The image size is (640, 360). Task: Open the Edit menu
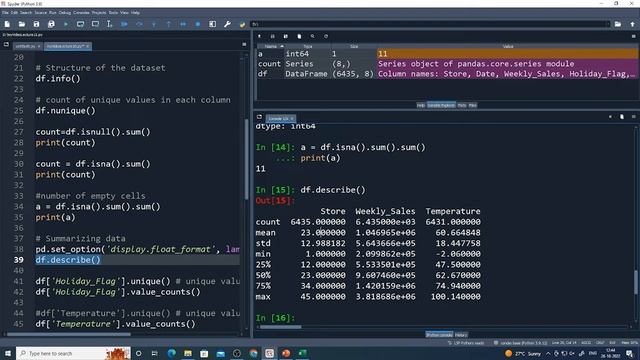tap(14, 13)
